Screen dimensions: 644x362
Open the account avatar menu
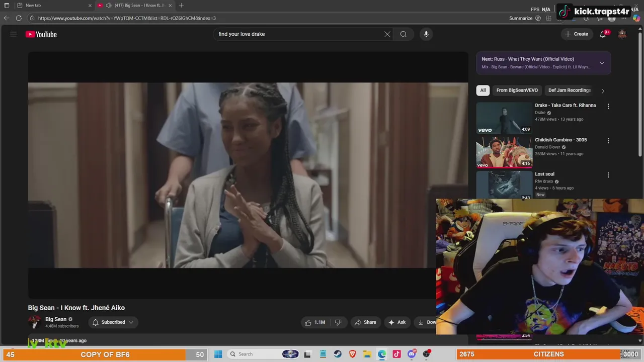tap(622, 34)
